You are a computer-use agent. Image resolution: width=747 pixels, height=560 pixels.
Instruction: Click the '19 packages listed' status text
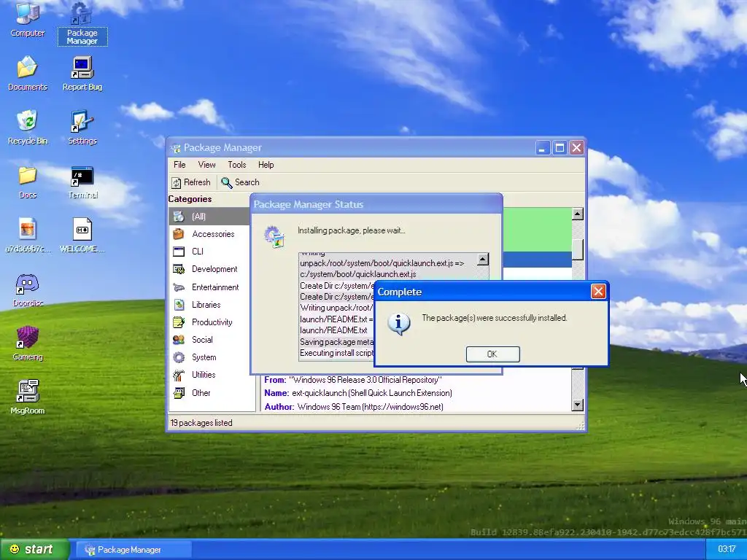[x=201, y=423]
